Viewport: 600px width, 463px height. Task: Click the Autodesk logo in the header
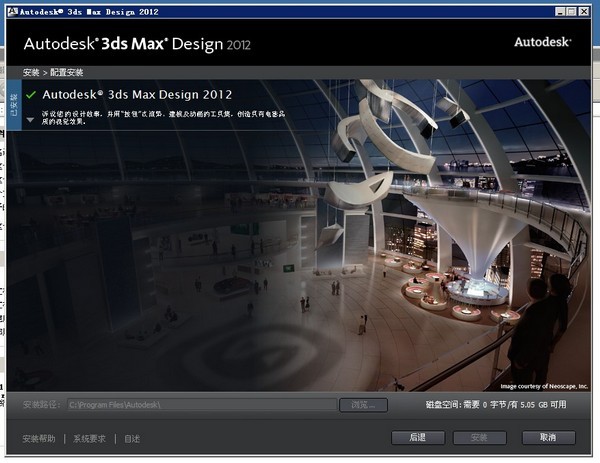[542, 43]
